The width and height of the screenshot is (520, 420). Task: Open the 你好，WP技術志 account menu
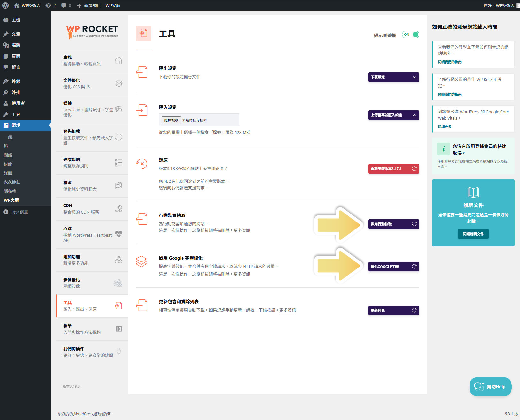(x=499, y=5)
